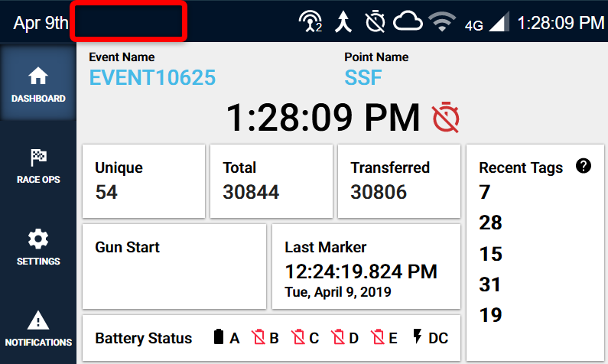This screenshot has height=364, width=608.
Task: Open the Notifications sidebar tab
Action: pos(38,329)
